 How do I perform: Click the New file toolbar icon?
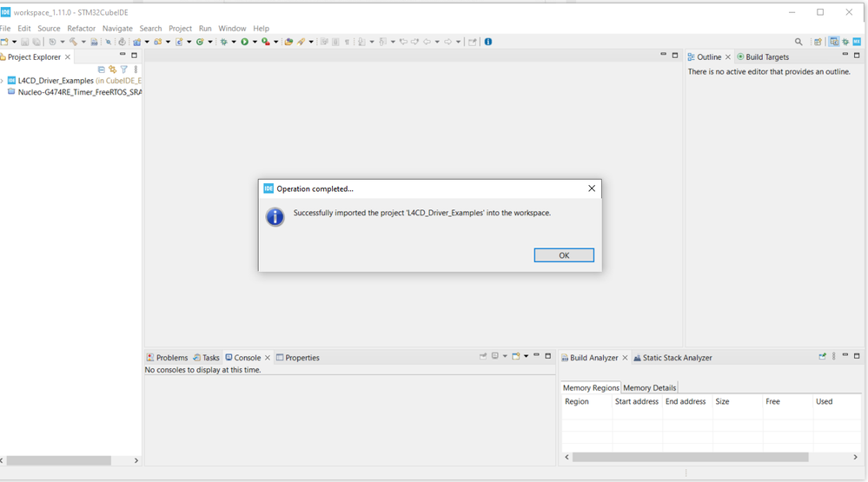coord(4,42)
